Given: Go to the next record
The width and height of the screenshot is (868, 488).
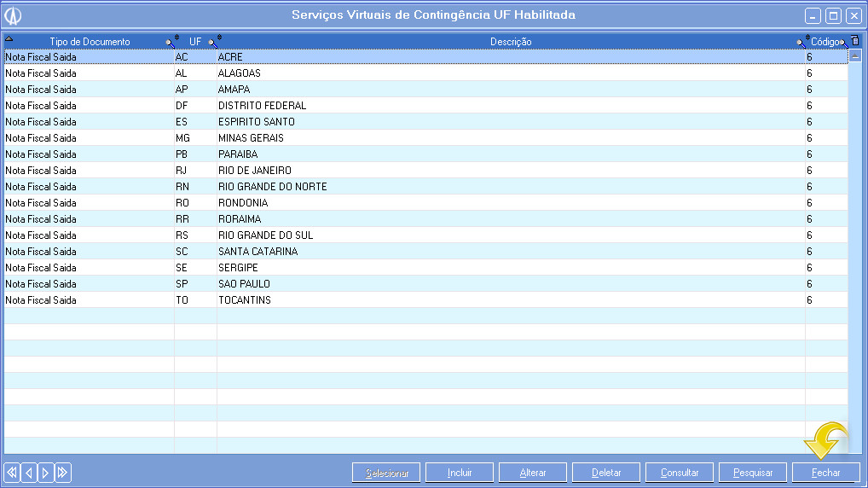Looking at the screenshot, I should [46, 473].
